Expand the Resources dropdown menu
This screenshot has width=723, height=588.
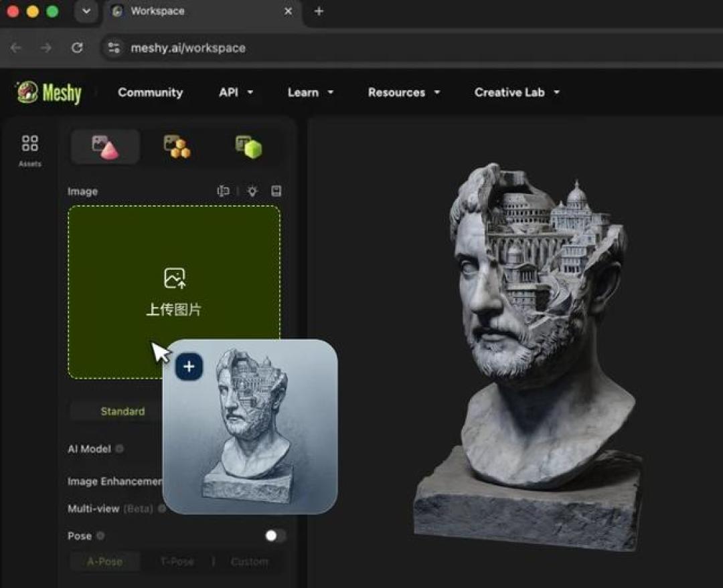coord(404,92)
